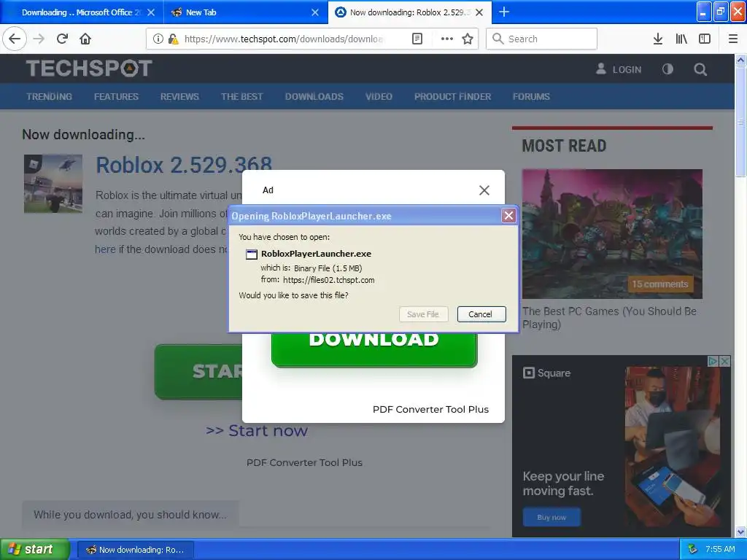747x560 pixels.
Task: Open the Firefox hamburger menu
Action: coord(733,39)
